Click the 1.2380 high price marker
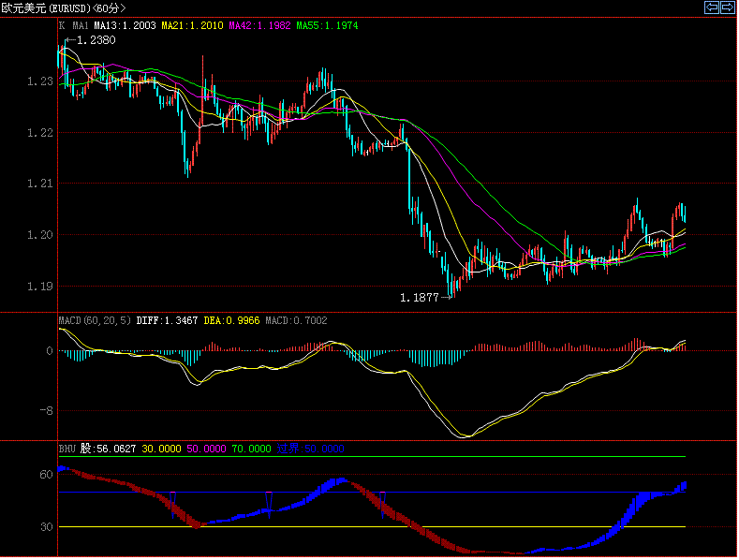 coord(96,40)
